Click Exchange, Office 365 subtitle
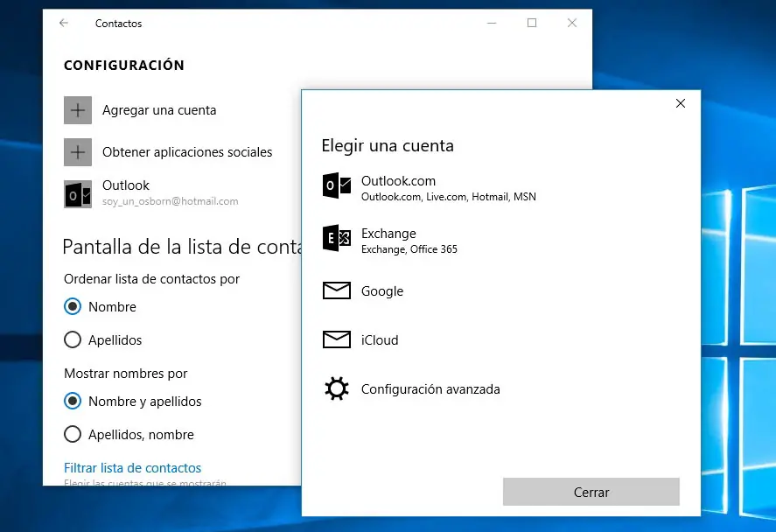The width and height of the screenshot is (776, 532). click(409, 249)
